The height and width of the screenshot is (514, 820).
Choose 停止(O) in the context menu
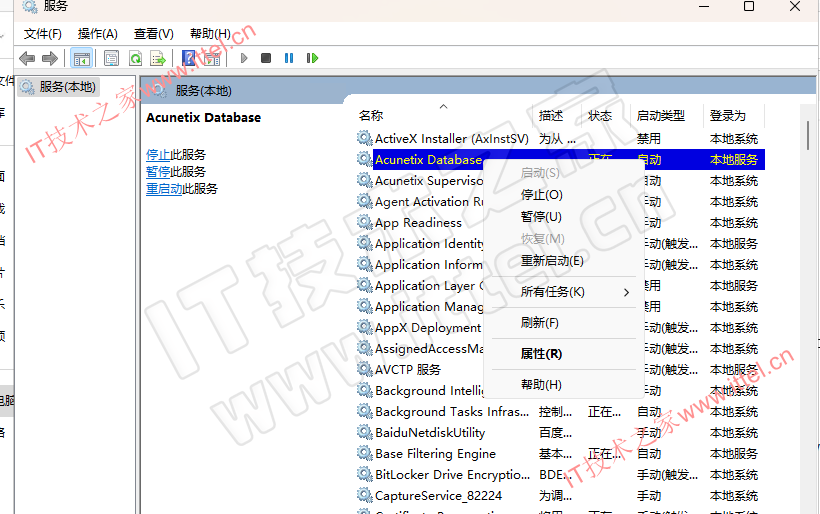(x=564, y=195)
